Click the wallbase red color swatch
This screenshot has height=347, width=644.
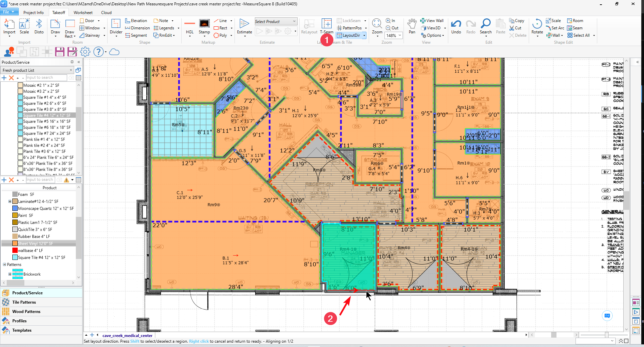(15, 251)
